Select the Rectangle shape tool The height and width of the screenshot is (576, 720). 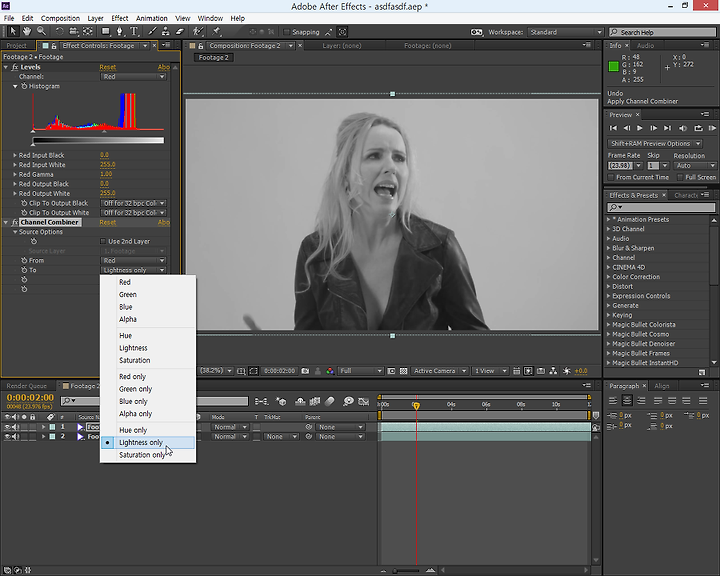(x=106, y=31)
